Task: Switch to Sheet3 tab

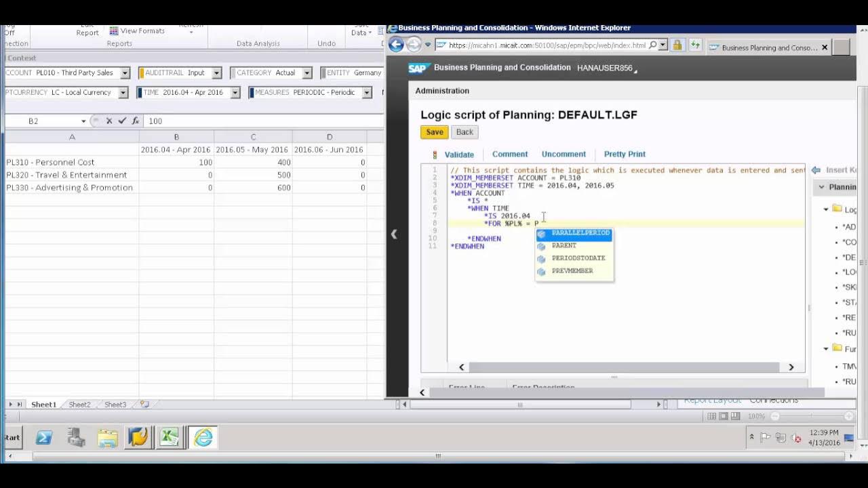Action: 115,405
